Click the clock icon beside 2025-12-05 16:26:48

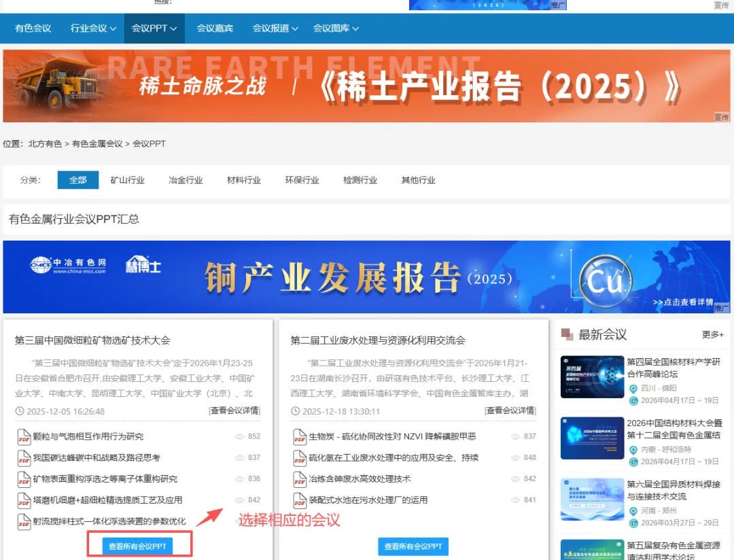click(20, 411)
